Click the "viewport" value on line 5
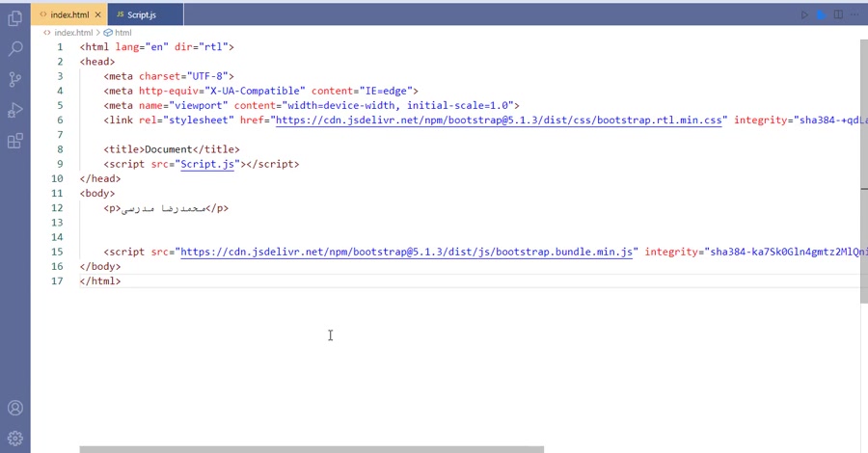The image size is (868, 453). [x=198, y=106]
